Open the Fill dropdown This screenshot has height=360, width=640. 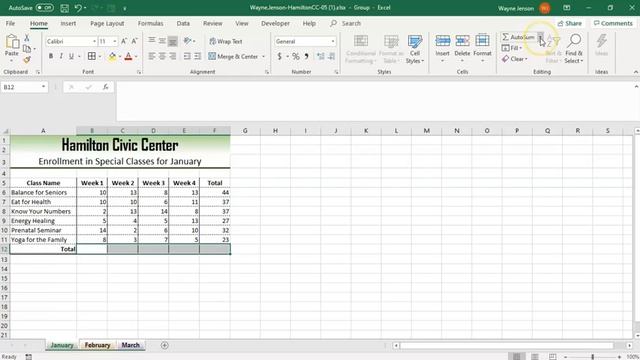512,48
